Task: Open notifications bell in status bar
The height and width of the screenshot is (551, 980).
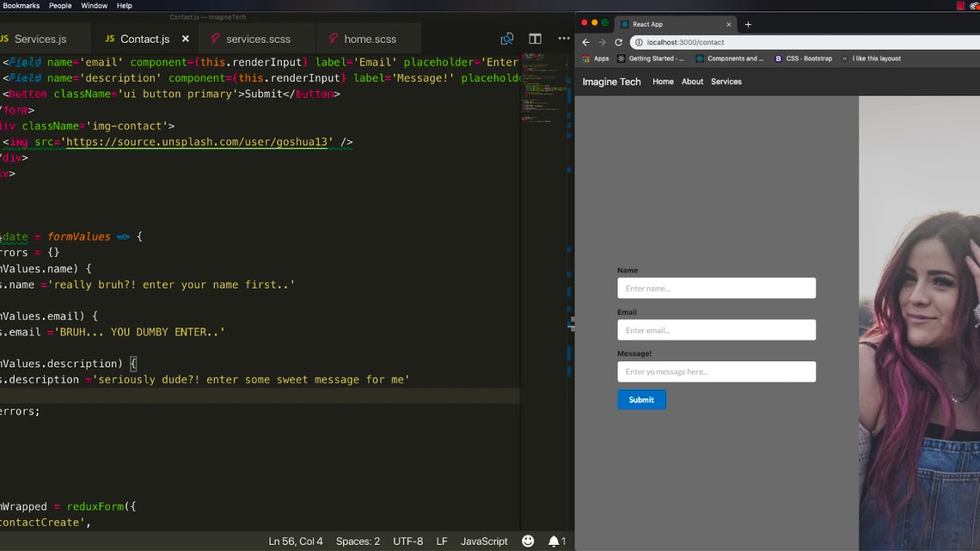Action: coord(557,541)
